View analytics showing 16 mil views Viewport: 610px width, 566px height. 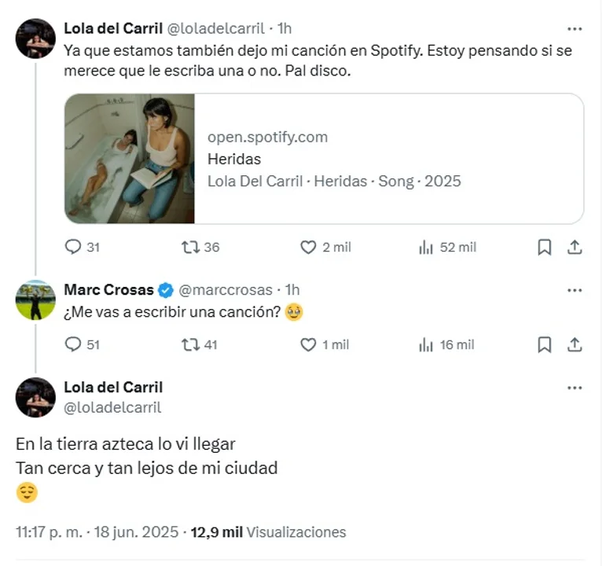(x=424, y=344)
